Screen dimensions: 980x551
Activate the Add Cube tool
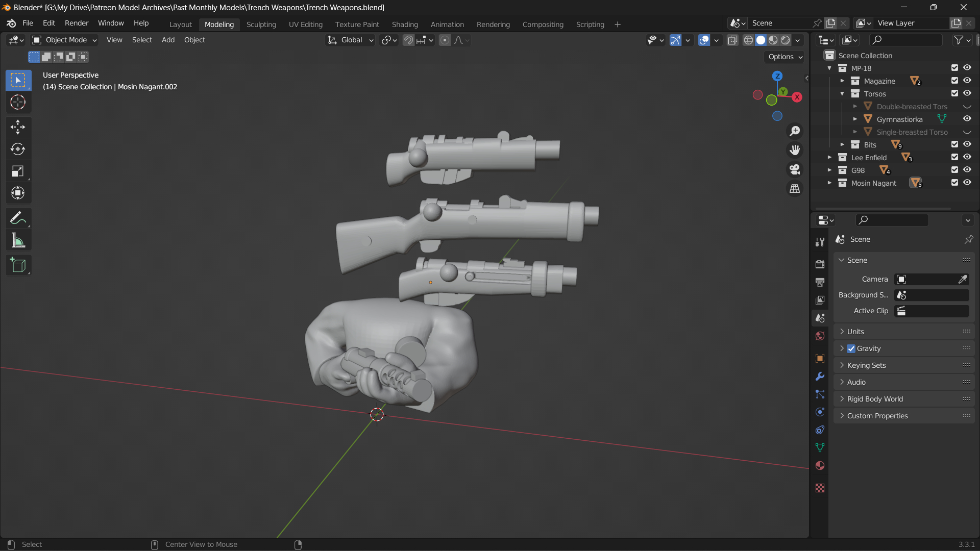tap(18, 265)
